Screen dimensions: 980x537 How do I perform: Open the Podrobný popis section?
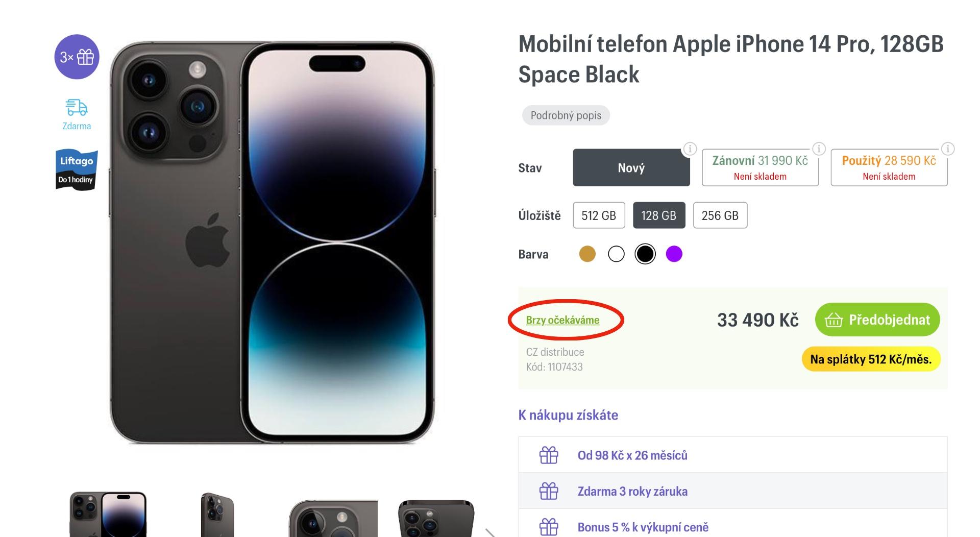coord(566,115)
